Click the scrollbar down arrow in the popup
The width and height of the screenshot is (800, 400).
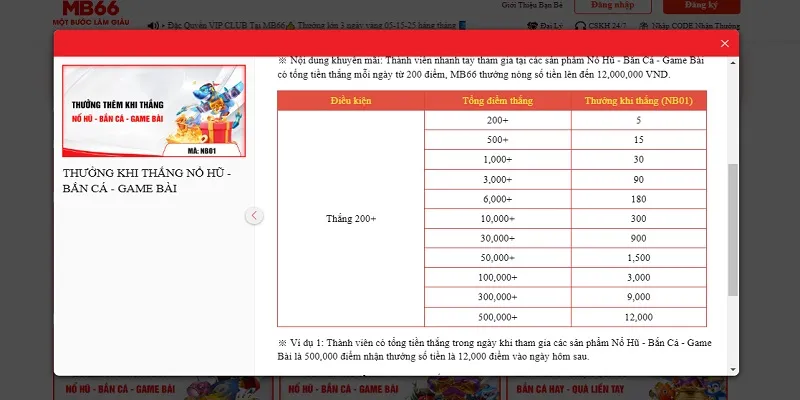click(734, 368)
